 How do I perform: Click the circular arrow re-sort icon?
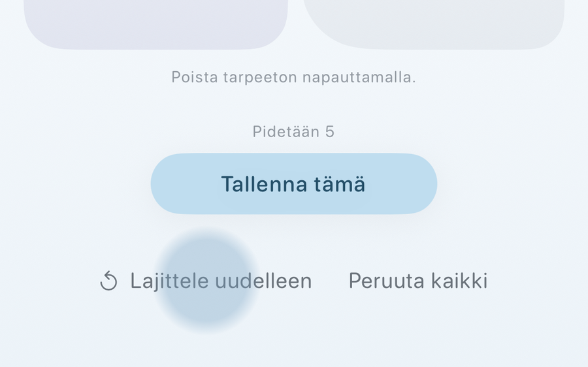click(108, 280)
